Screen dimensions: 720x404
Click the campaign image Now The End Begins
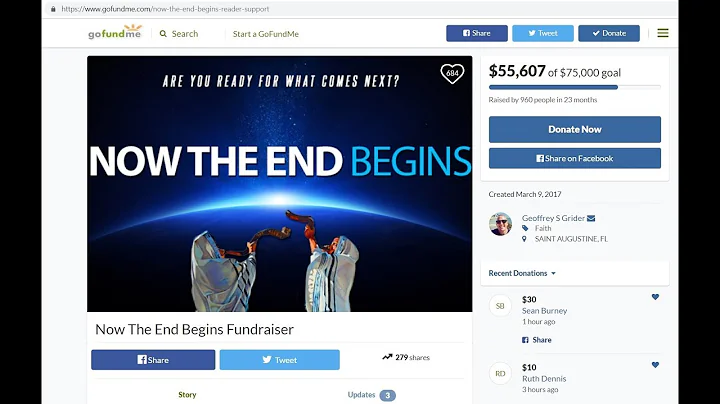click(280, 184)
